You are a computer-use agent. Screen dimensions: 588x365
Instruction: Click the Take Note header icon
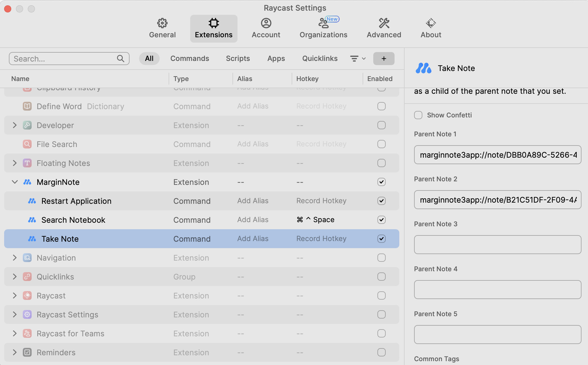tap(423, 68)
